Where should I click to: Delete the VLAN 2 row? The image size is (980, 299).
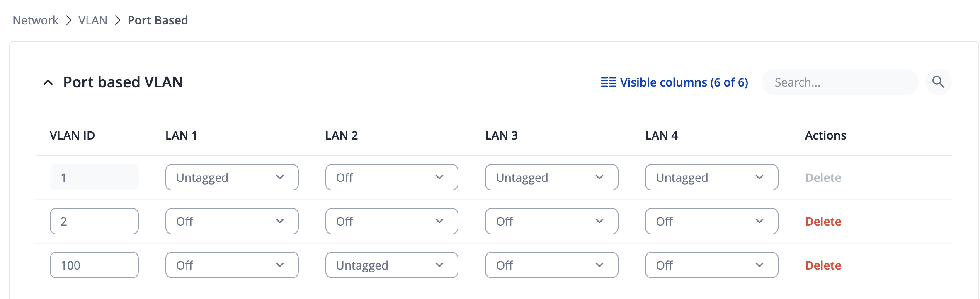coord(823,222)
